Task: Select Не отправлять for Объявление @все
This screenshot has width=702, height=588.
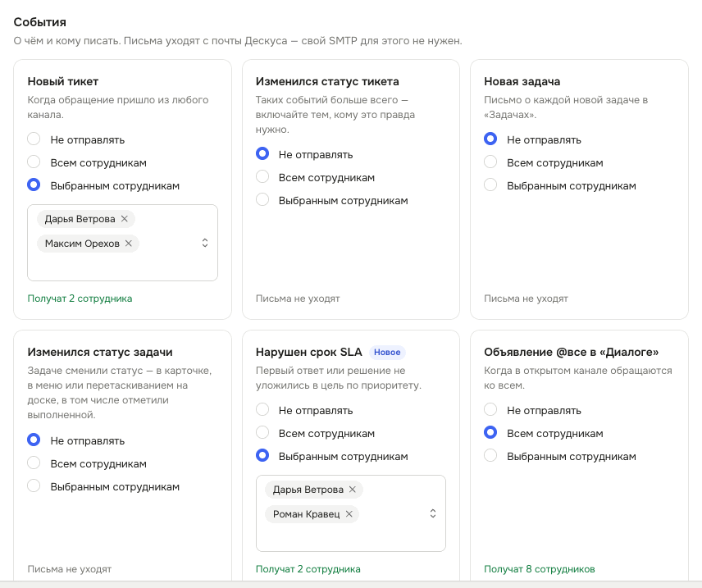Action: click(x=490, y=409)
